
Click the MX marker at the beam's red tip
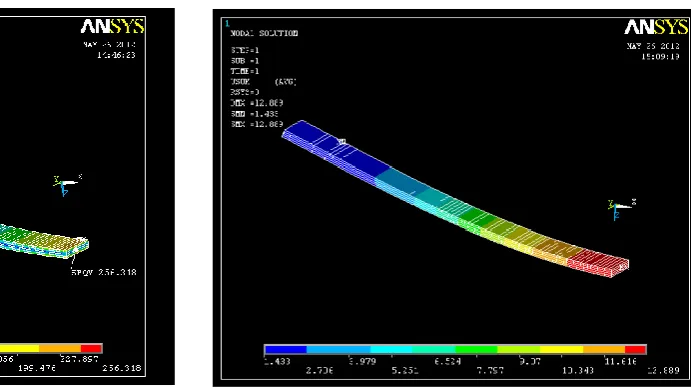coord(624,267)
